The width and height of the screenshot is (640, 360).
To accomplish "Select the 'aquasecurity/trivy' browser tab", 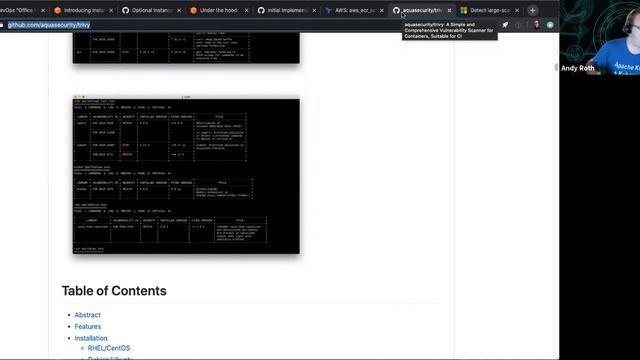I will point(422,10).
